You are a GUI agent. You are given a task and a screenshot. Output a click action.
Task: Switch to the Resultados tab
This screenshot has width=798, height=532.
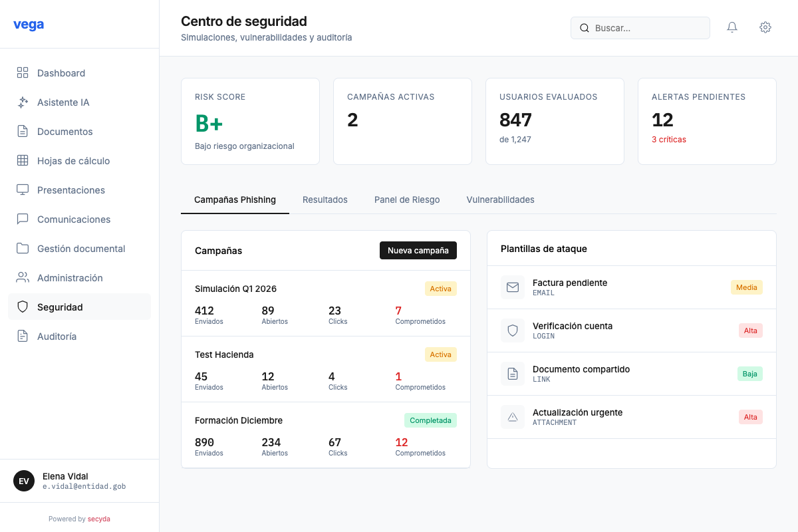[x=325, y=199]
